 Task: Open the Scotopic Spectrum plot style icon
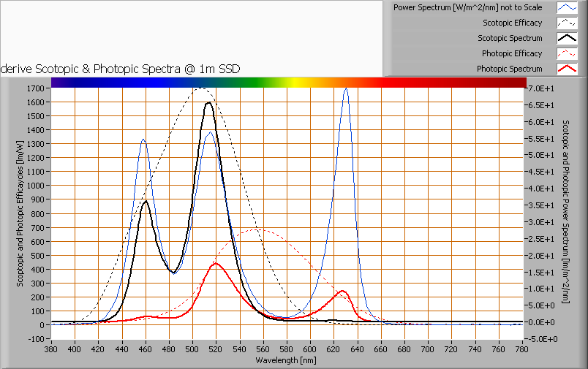coord(567,38)
